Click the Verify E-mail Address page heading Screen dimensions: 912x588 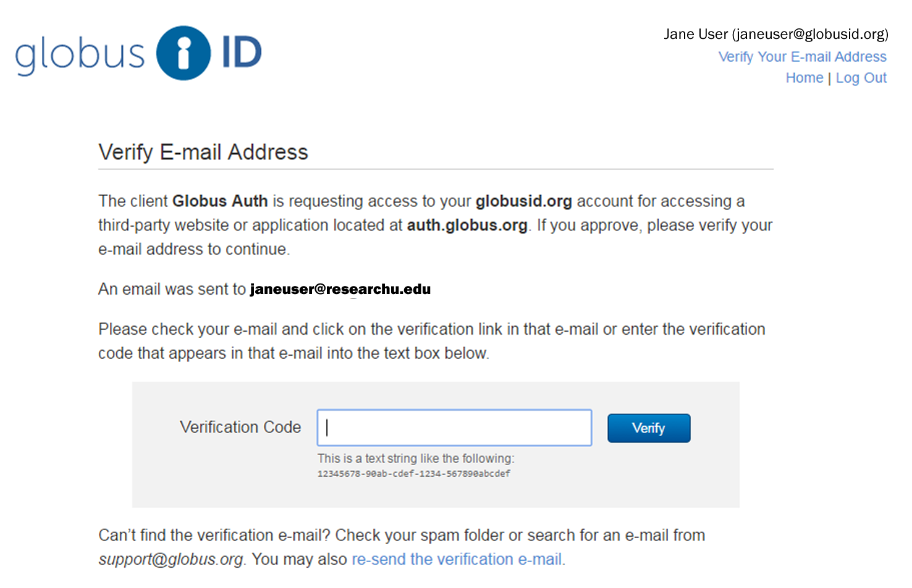pos(203,152)
